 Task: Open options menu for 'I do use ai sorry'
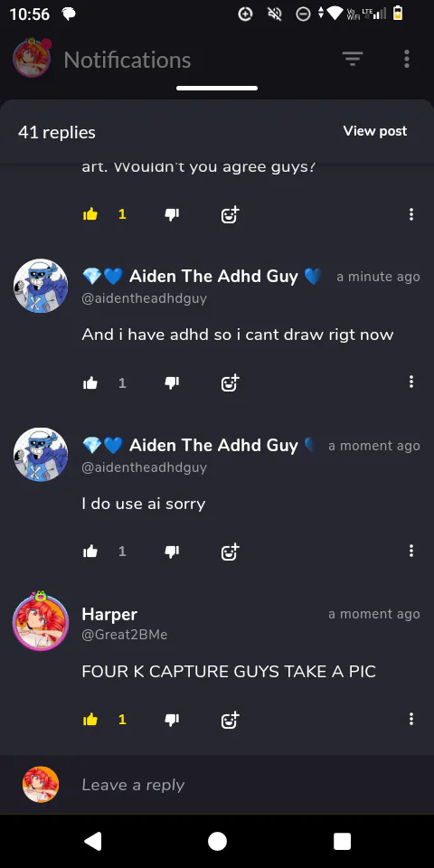tap(410, 551)
